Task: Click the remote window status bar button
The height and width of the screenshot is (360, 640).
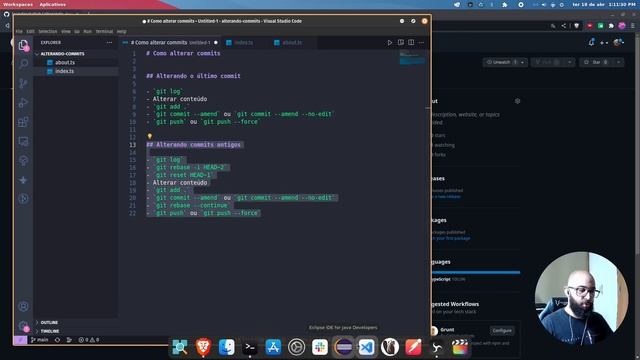Action: [20, 340]
